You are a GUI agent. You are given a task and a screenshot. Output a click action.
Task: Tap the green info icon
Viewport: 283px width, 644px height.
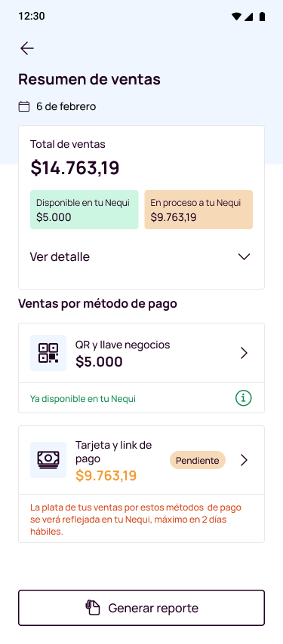pyautogui.click(x=244, y=398)
